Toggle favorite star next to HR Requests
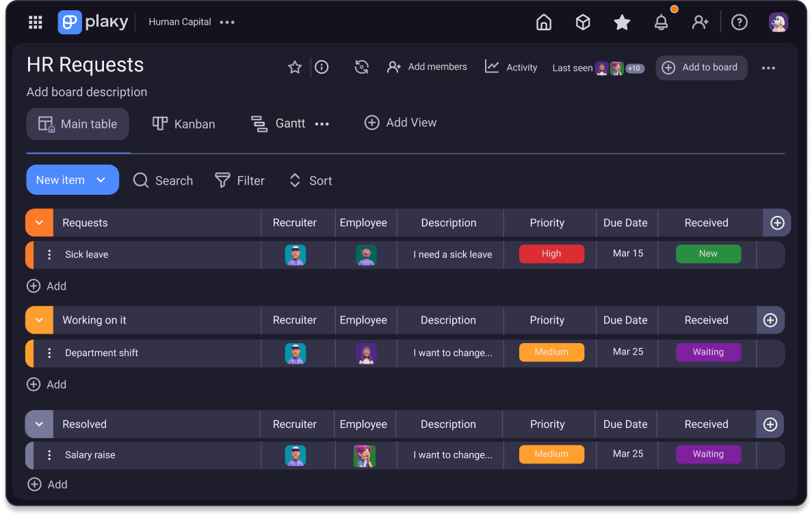Viewport: 812px width, 516px height. coord(295,67)
